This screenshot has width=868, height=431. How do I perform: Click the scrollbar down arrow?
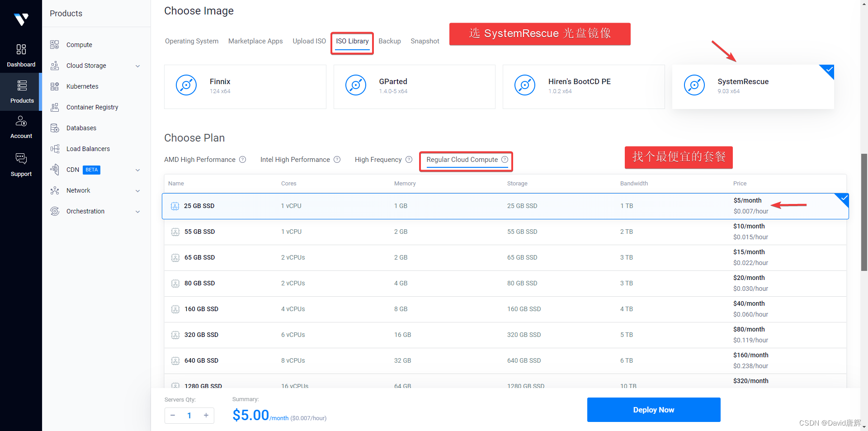click(x=864, y=426)
